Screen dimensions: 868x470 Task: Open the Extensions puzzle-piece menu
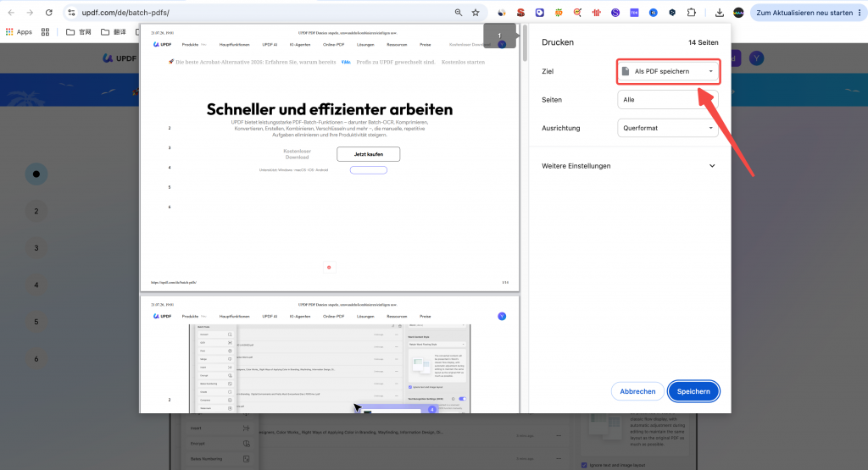pos(692,12)
